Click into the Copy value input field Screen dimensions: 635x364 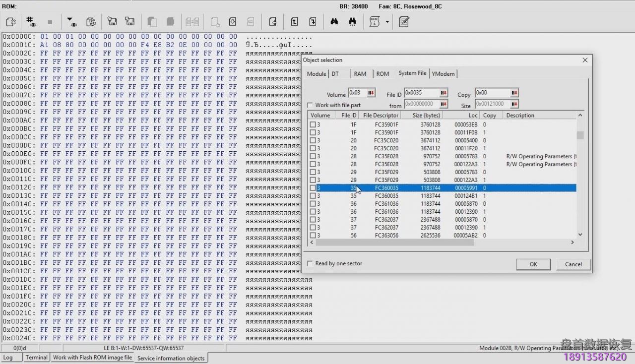coord(492,93)
